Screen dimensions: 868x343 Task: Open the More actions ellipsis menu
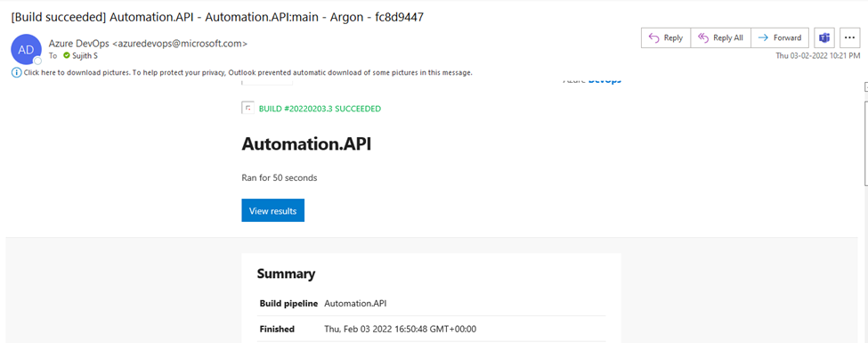point(849,37)
